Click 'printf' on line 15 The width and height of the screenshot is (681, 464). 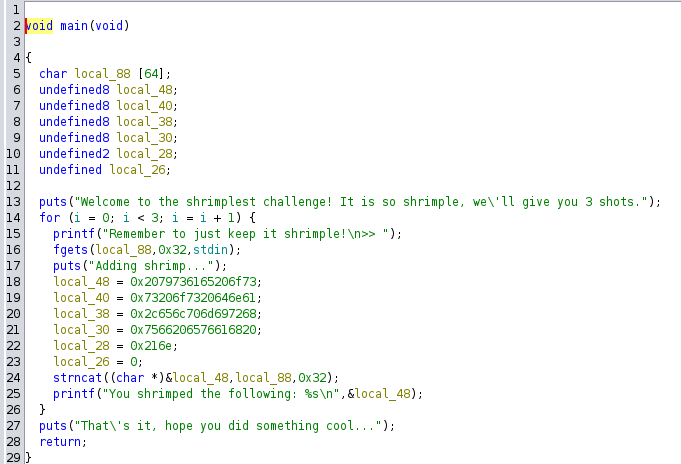pyautogui.click(x=74, y=234)
